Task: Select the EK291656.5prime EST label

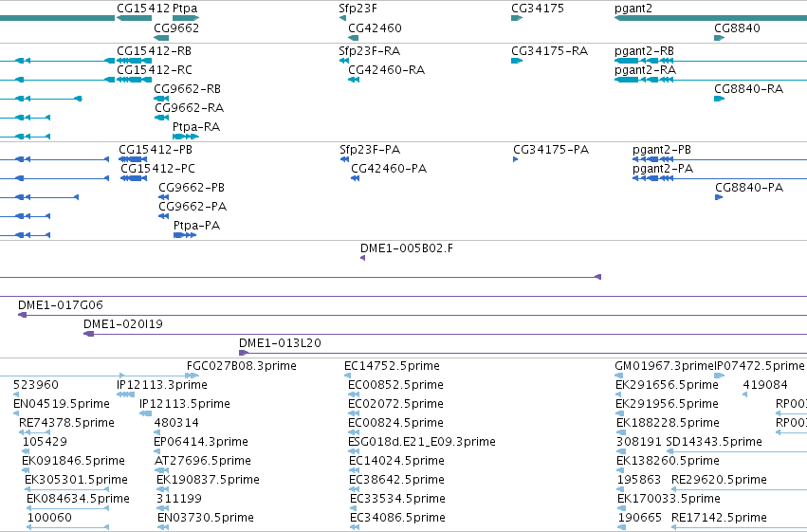Action: tap(667, 385)
